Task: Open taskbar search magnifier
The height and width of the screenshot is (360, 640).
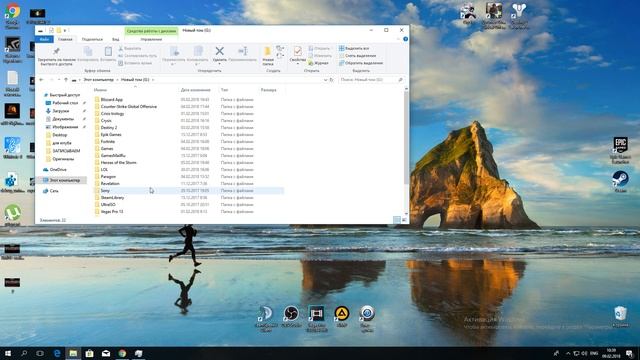Action: (x=24, y=353)
